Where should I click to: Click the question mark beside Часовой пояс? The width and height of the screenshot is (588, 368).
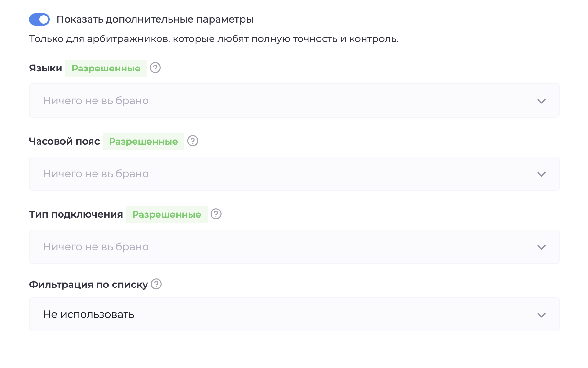click(192, 141)
